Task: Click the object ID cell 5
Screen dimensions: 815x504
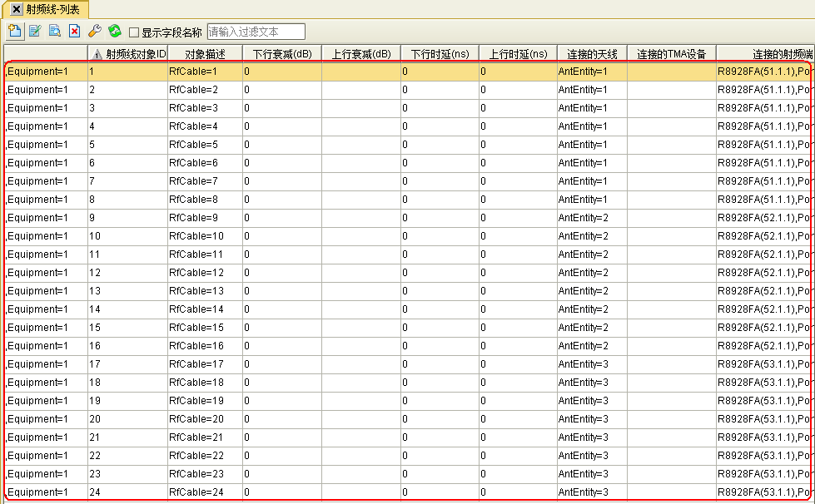Action: [x=128, y=144]
